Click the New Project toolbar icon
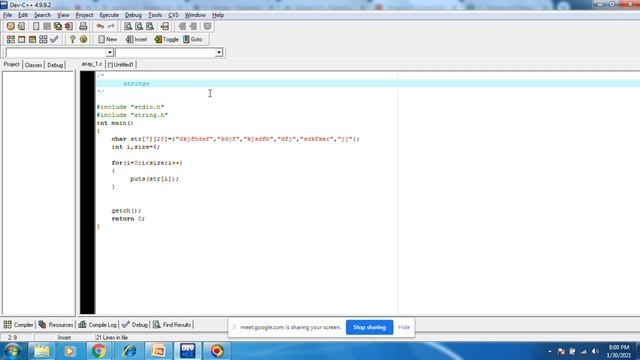The width and height of the screenshot is (640, 360). [x=10, y=26]
